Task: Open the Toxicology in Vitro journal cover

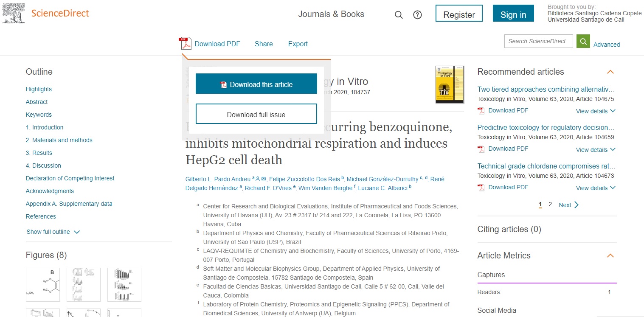Action: coord(449,84)
